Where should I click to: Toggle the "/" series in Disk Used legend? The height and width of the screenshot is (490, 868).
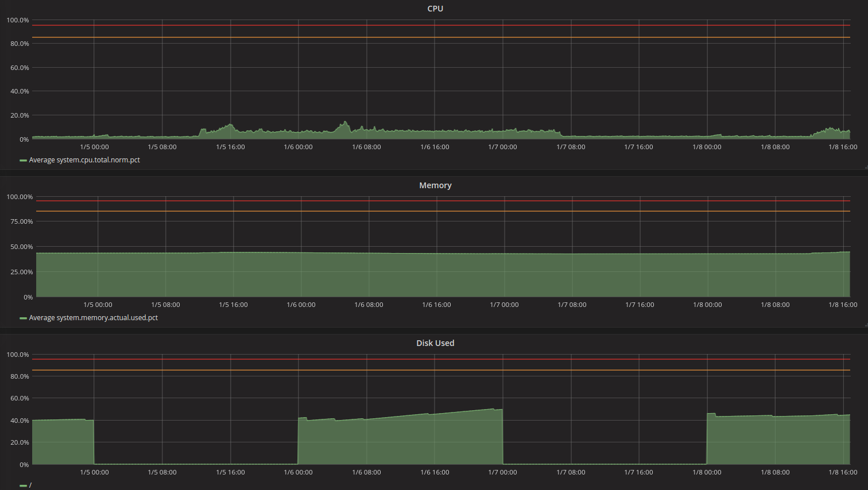point(30,485)
